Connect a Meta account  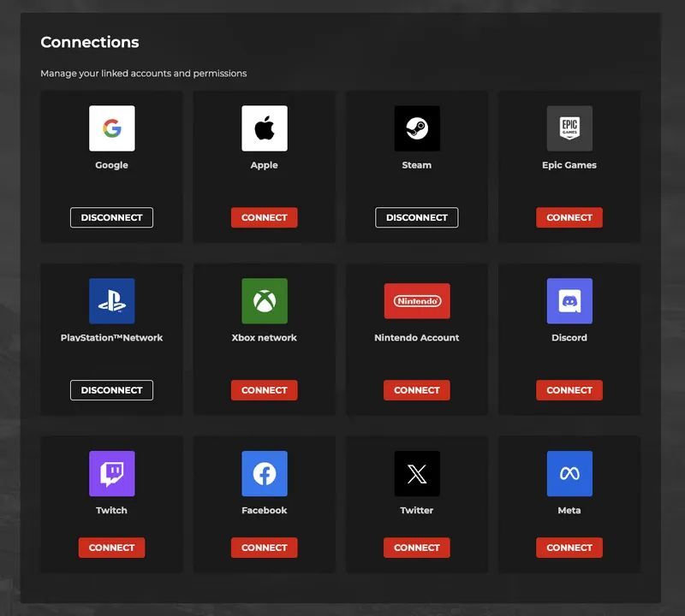pos(569,548)
